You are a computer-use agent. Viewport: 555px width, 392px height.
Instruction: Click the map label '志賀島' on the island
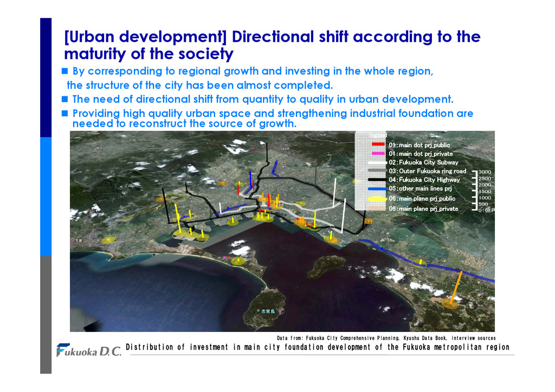coord(268,311)
